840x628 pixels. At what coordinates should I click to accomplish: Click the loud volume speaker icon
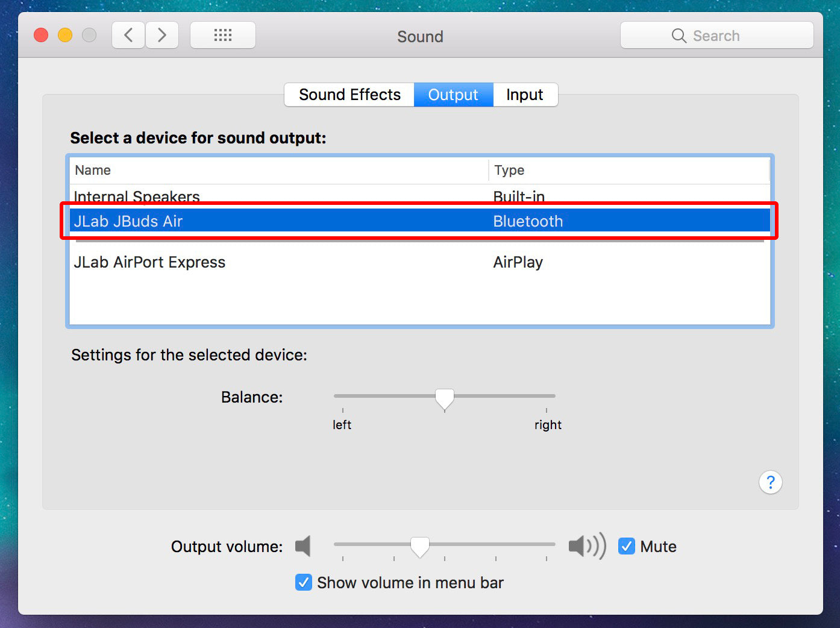coord(587,546)
